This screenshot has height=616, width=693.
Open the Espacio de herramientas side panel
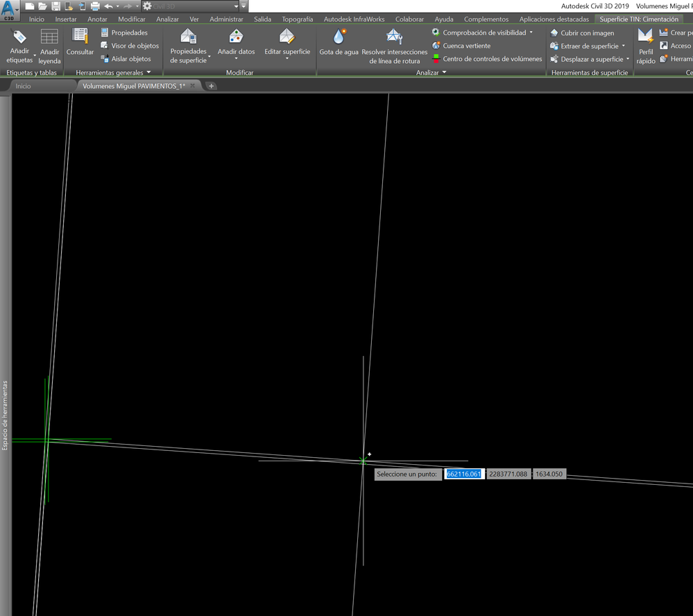click(x=6, y=416)
